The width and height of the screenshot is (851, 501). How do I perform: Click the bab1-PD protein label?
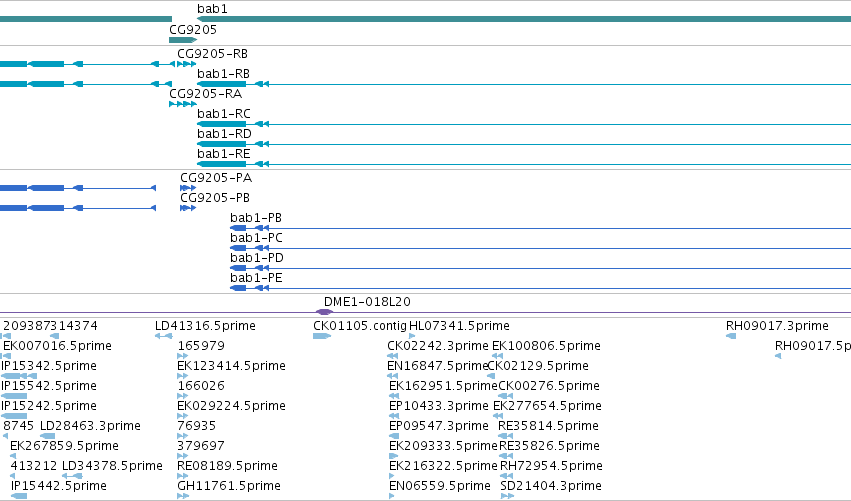coord(257,258)
